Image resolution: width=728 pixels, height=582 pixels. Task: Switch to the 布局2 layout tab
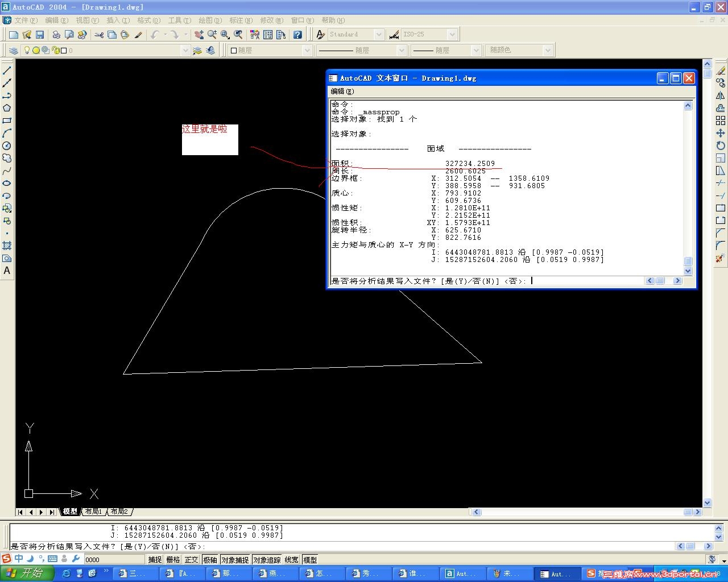[119, 512]
